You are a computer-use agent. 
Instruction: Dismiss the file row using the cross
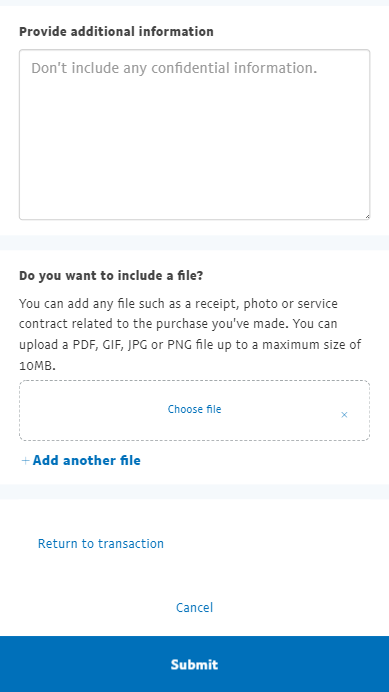click(x=344, y=415)
